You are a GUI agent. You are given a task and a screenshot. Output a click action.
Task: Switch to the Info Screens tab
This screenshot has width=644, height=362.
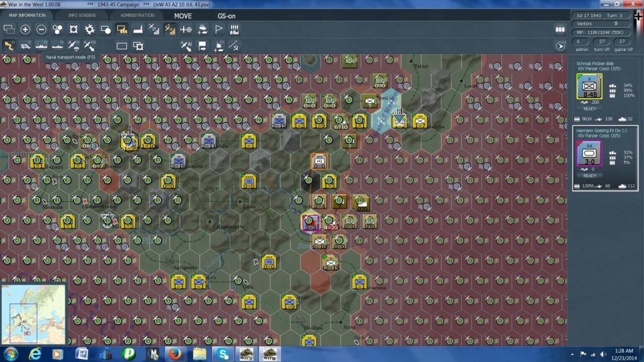82,15
